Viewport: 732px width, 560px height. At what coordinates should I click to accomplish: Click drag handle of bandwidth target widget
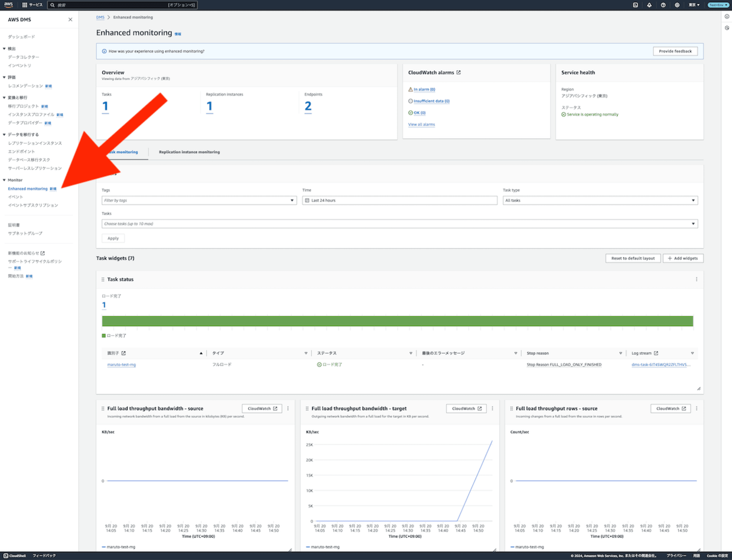[x=307, y=408]
